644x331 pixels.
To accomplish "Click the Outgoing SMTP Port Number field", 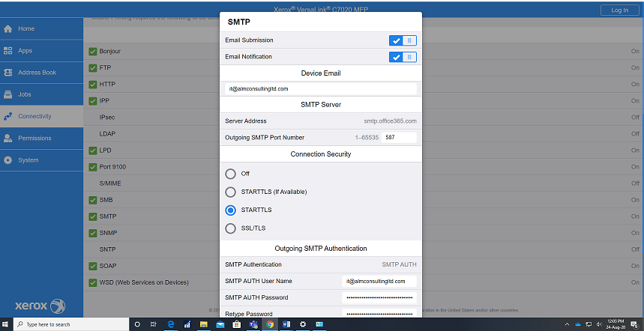I will click(x=398, y=137).
